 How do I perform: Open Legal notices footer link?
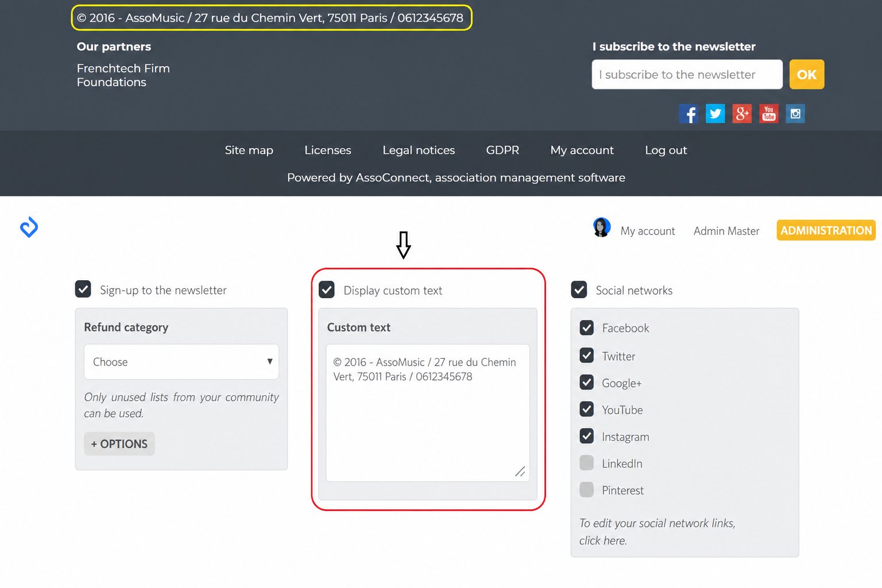[x=419, y=150]
